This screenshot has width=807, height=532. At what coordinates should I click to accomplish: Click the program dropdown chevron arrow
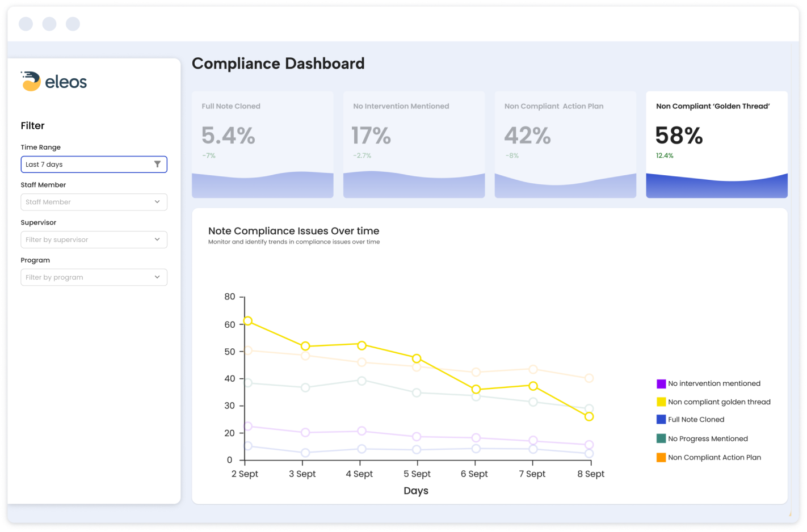pos(157,277)
